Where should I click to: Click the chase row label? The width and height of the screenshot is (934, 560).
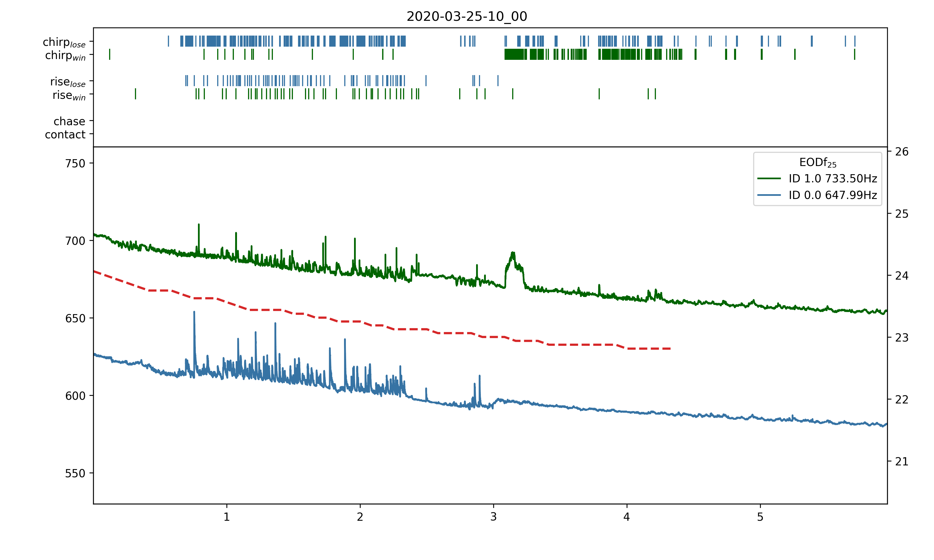69,121
